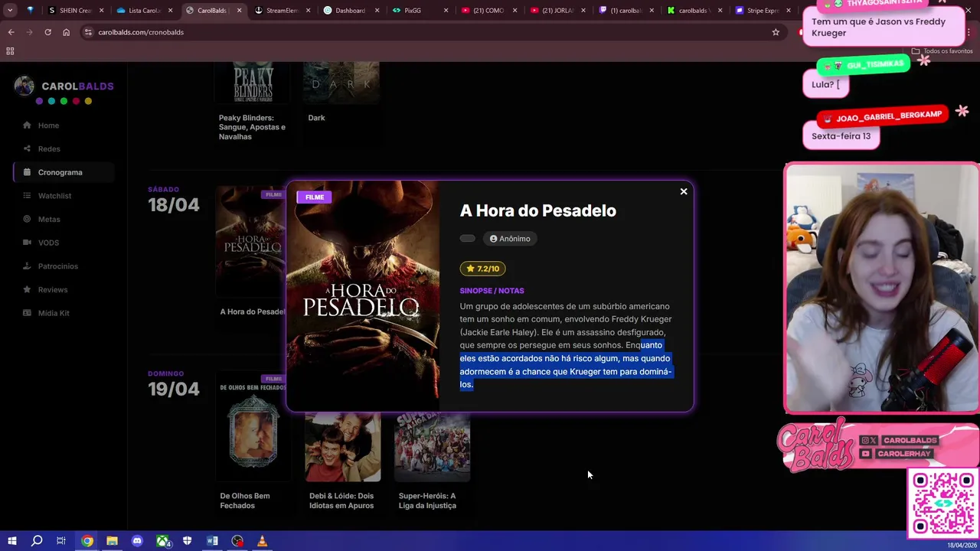Reload the page with the refresh icon

[47, 32]
